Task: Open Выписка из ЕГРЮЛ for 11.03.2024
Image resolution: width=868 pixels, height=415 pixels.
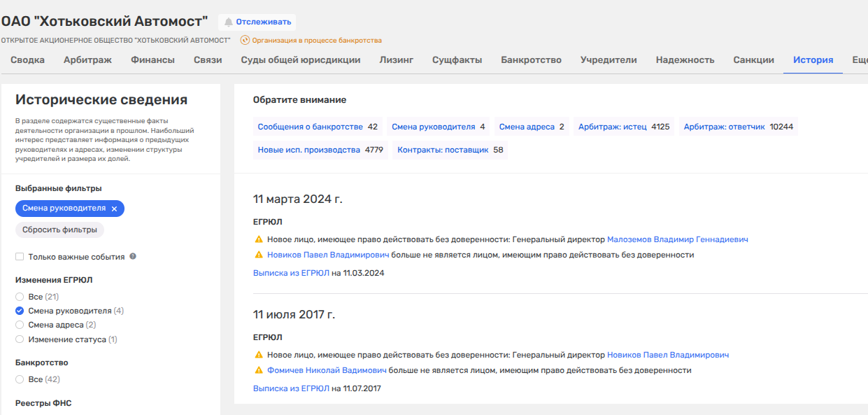Action: click(291, 273)
